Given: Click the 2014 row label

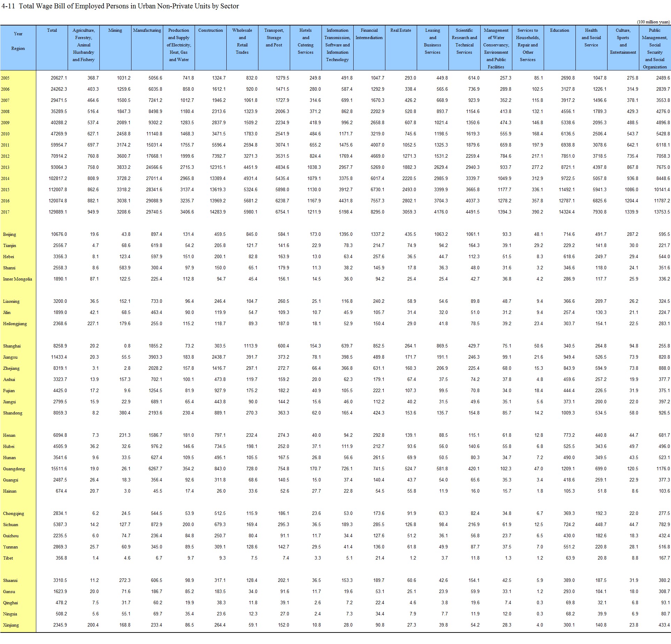Looking at the screenshot, I should [x=5, y=179].
